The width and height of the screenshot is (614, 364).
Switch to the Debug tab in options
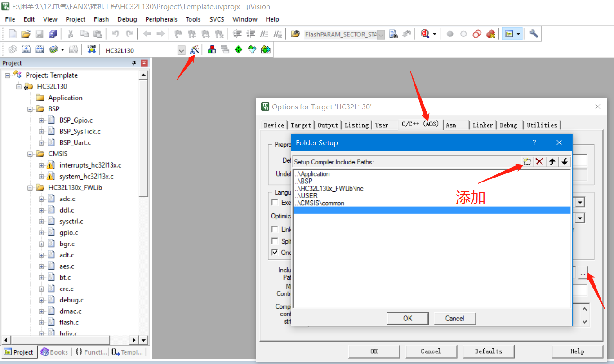pyautogui.click(x=509, y=125)
